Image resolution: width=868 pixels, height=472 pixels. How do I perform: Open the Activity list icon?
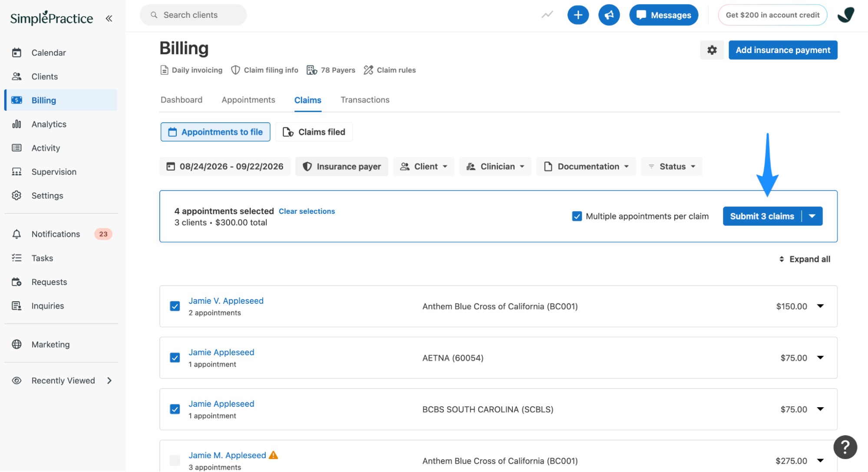coord(17,148)
